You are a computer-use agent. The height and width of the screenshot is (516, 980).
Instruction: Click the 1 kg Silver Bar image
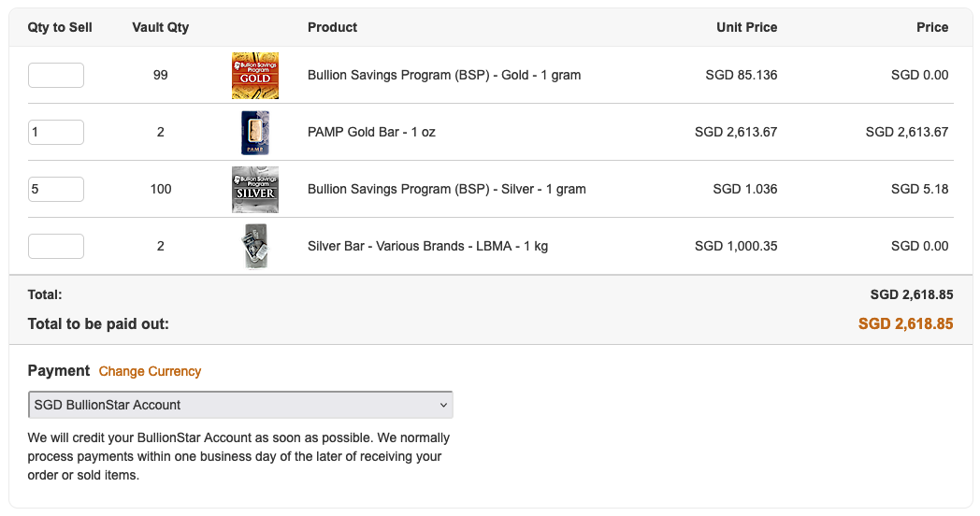pyautogui.click(x=255, y=246)
